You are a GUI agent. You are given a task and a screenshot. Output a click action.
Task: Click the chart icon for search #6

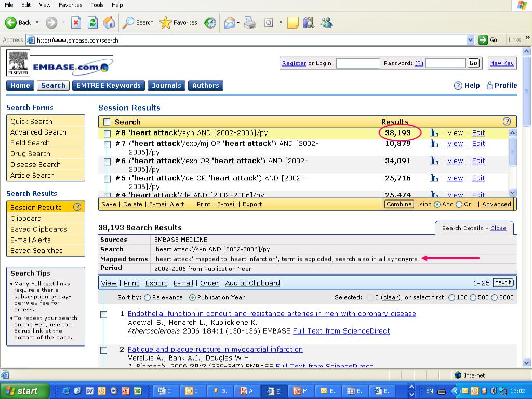click(434, 161)
